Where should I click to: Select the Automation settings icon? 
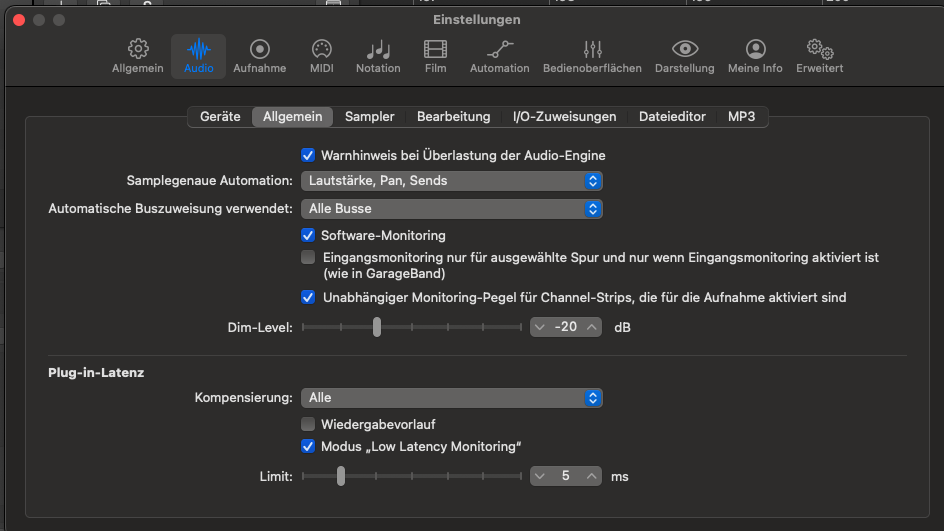pos(499,49)
